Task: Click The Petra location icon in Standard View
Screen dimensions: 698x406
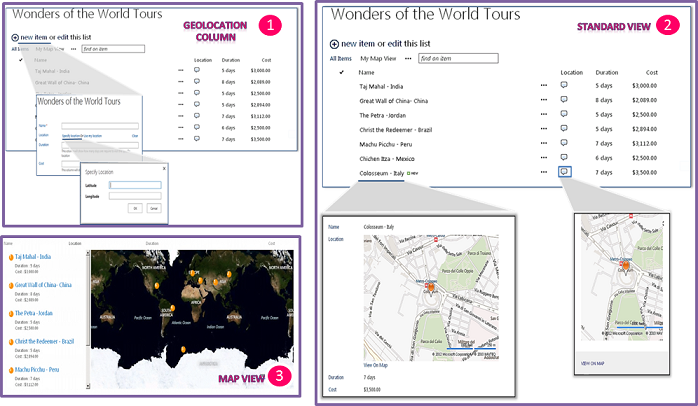Action: pos(564,114)
